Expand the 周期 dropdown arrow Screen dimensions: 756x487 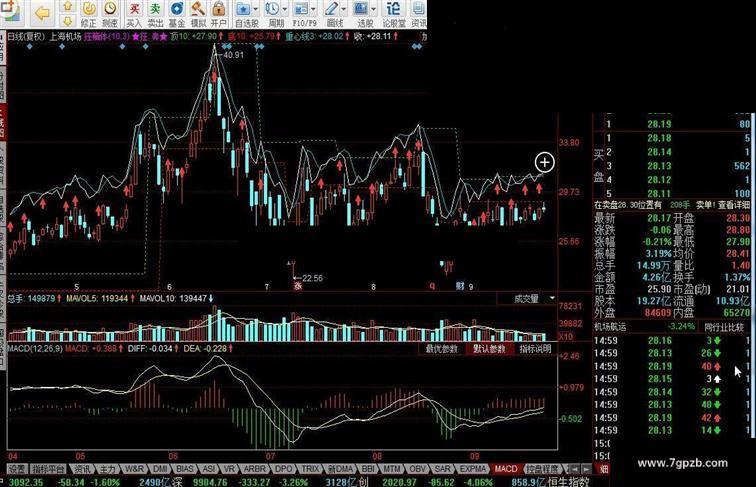point(284,10)
